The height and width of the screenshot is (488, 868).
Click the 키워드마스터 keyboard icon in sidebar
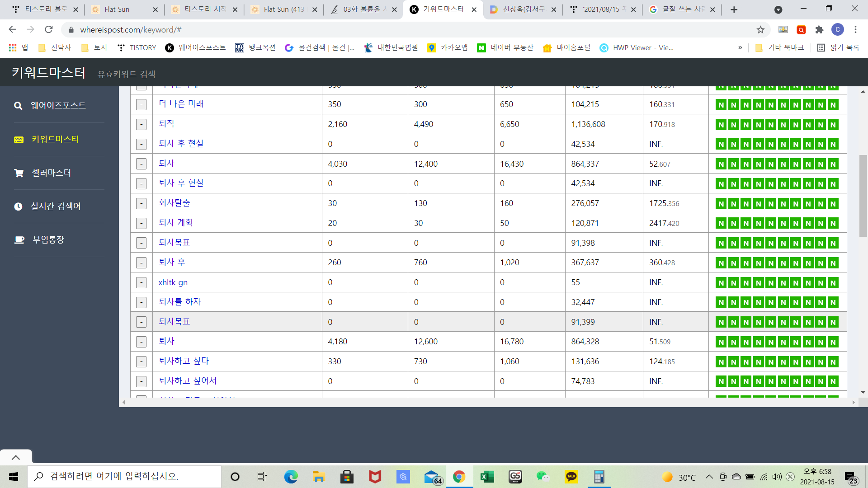pyautogui.click(x=19, y=140)
